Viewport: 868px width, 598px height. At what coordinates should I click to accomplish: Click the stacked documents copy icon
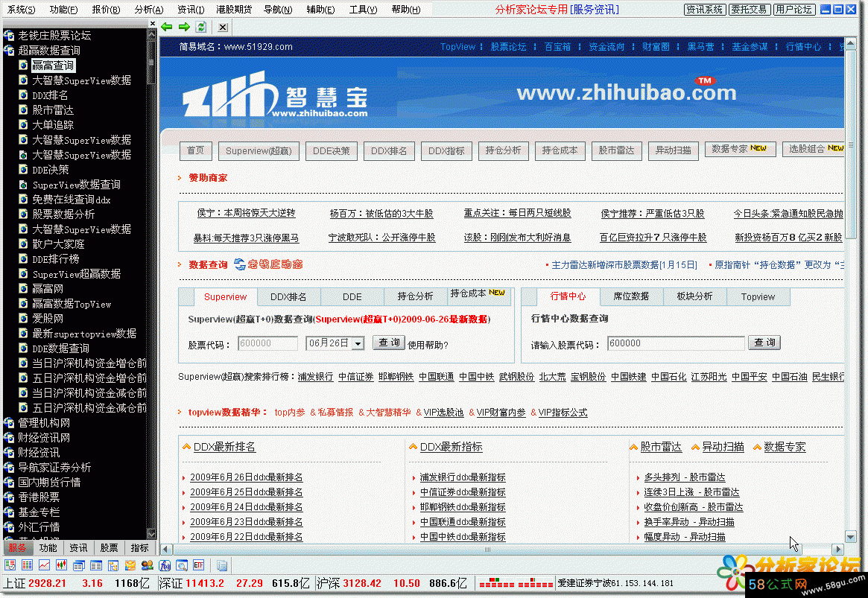(222, 565)
